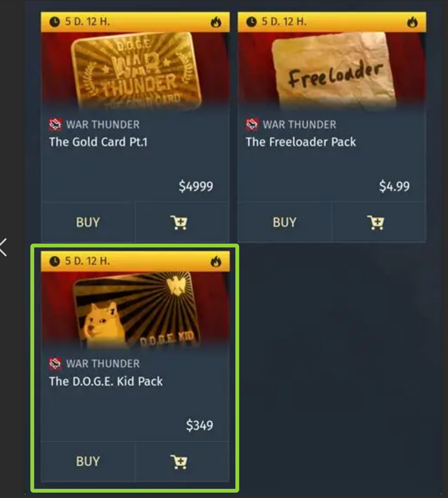This screenshot has width=448, height=498.
Task: Buy The D.O.G.E. Kid Pack
Action: (88, 462)
